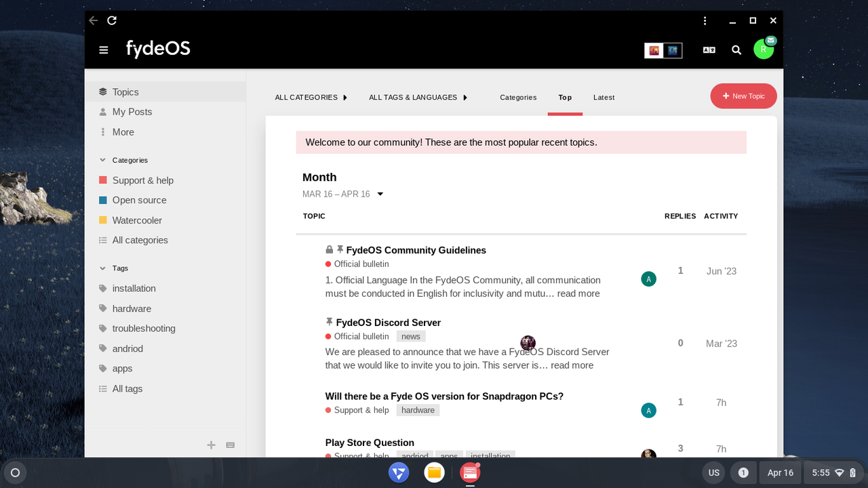Screen dimensions: 868x488
Task: Open the status tray showing 5:55
Action: [x=834, y=472]
